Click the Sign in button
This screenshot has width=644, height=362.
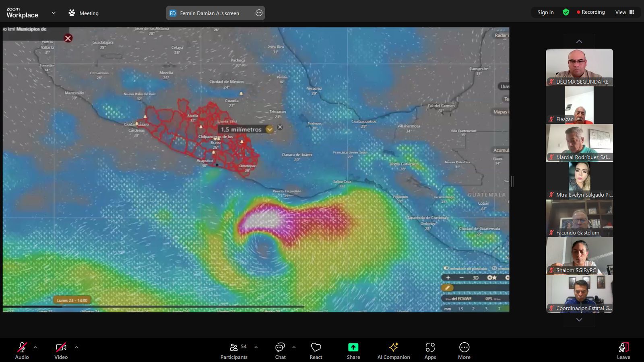[545, 12]
